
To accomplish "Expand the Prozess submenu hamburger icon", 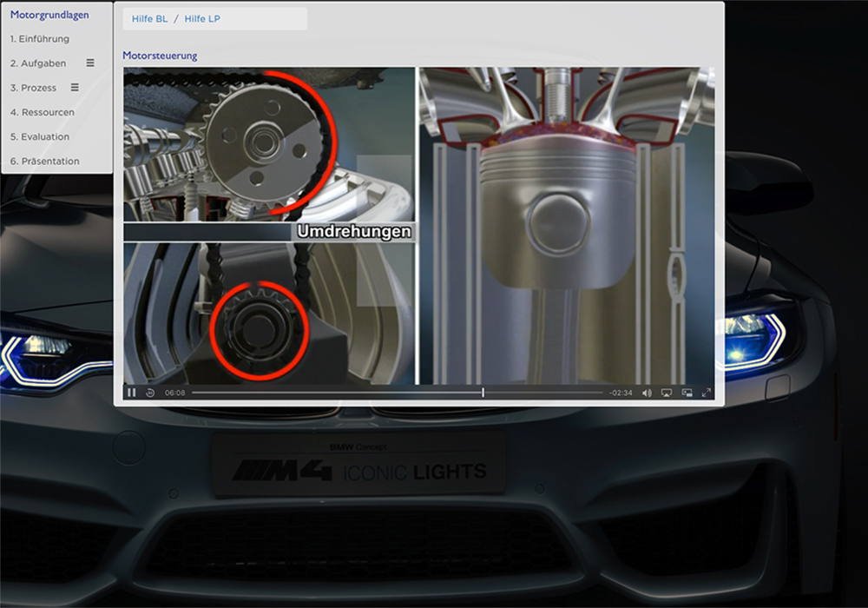I will click(x=75, y=88).
